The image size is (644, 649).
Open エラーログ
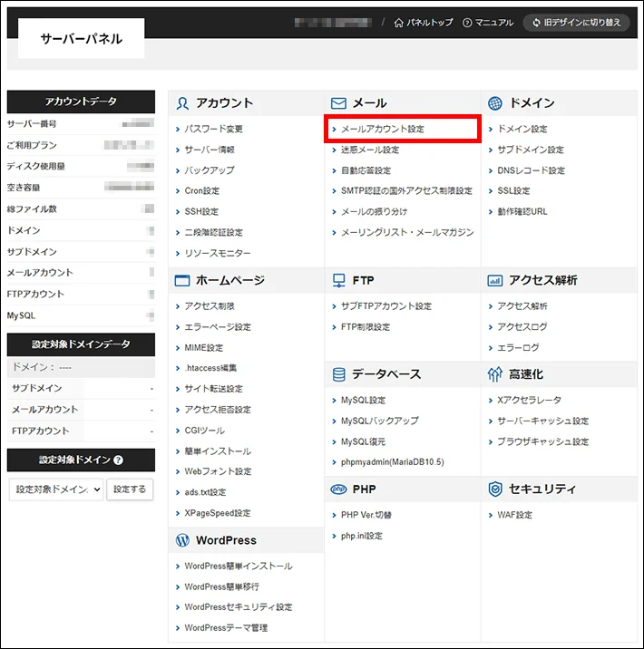click(x=518, y=348)
